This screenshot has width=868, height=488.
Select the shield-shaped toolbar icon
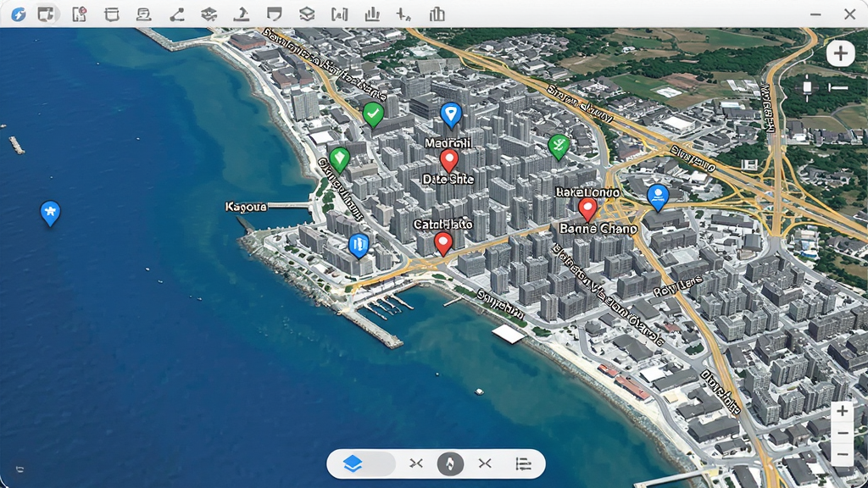coord(274,14)
